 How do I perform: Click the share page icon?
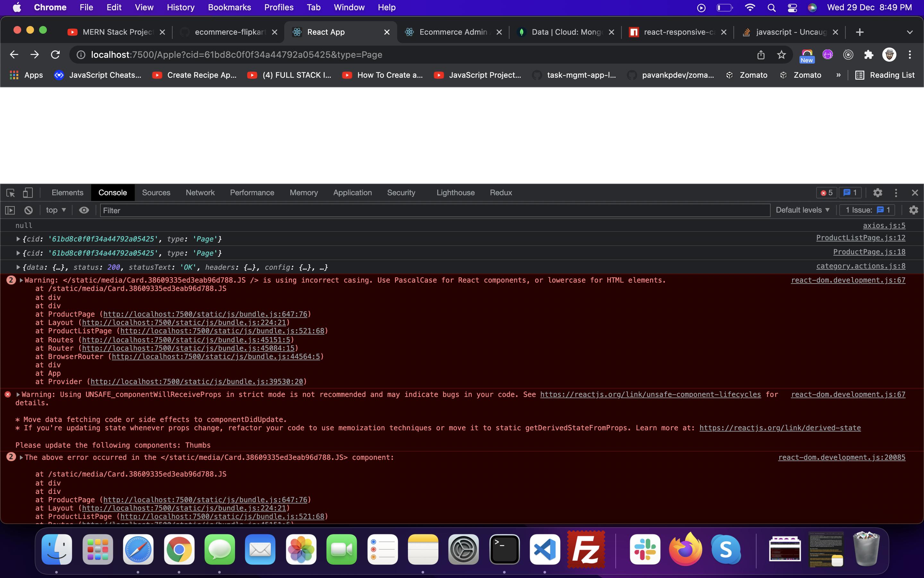[761, 55]
